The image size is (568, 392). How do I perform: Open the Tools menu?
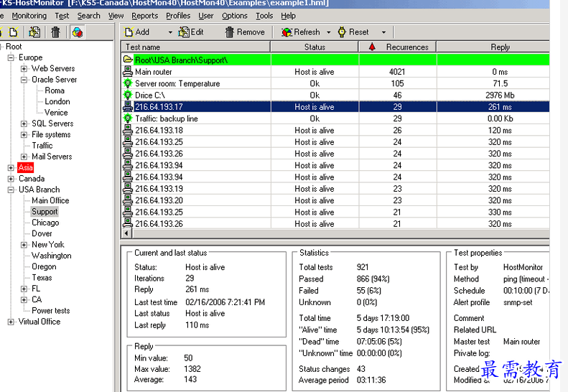[264, 16]
